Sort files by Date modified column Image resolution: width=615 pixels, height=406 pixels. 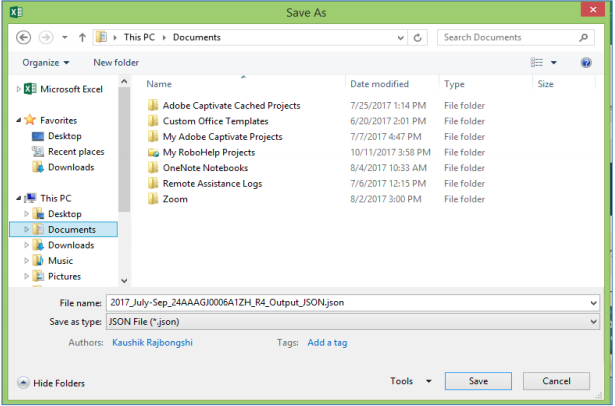(x=379, y=84)
